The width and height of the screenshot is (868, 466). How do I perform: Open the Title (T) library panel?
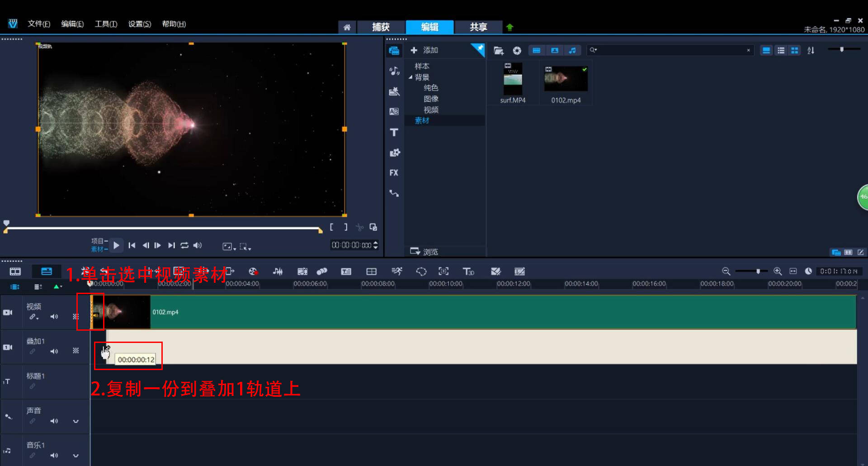coord(394,132)
